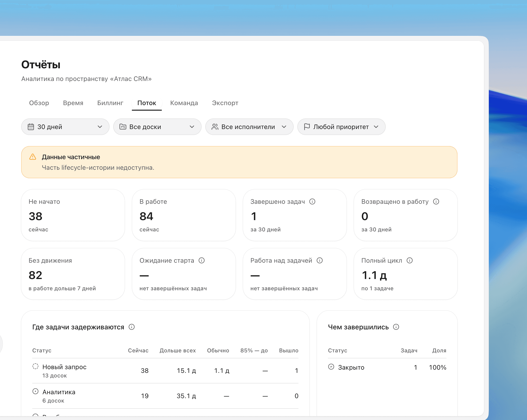527x420 pixels.
Task: Click the board icon in Все доски filter
Action: tap(123, 127)
